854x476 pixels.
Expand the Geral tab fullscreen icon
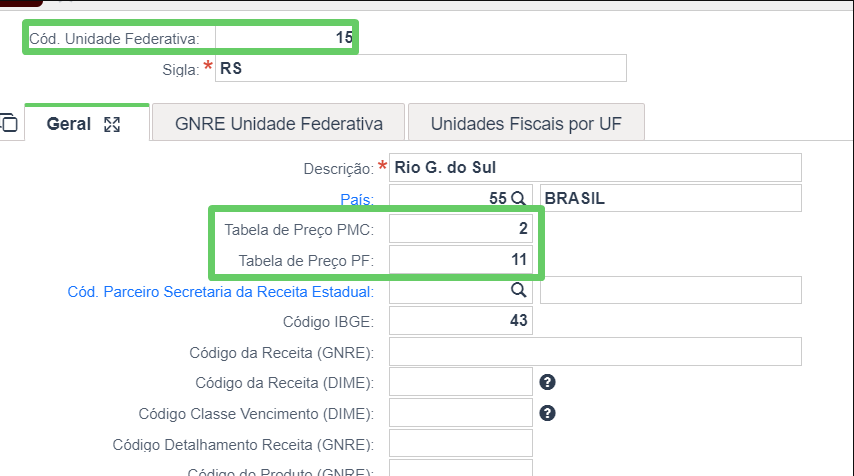click(x=112, y=124)
